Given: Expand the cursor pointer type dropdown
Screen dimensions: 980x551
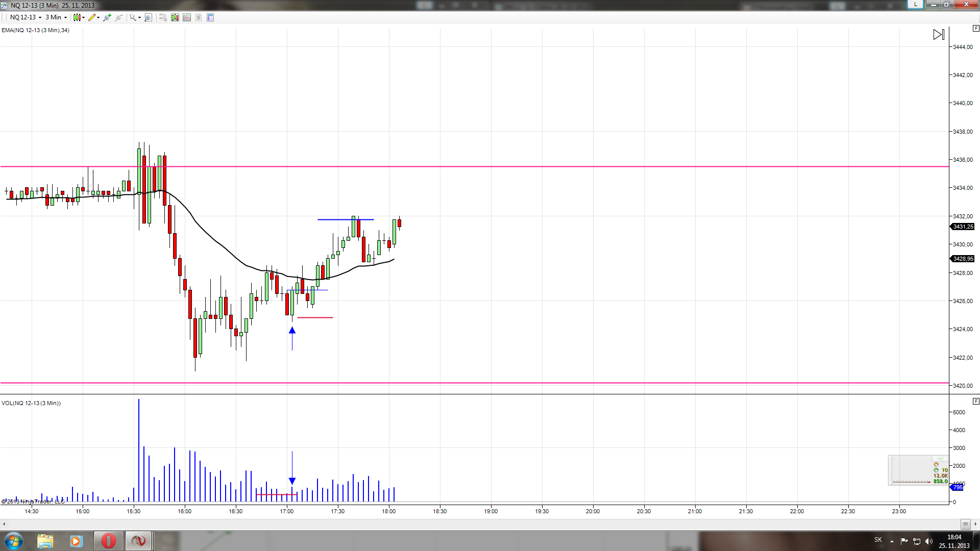Looking at the screenshot, I should tap(135, 17).
